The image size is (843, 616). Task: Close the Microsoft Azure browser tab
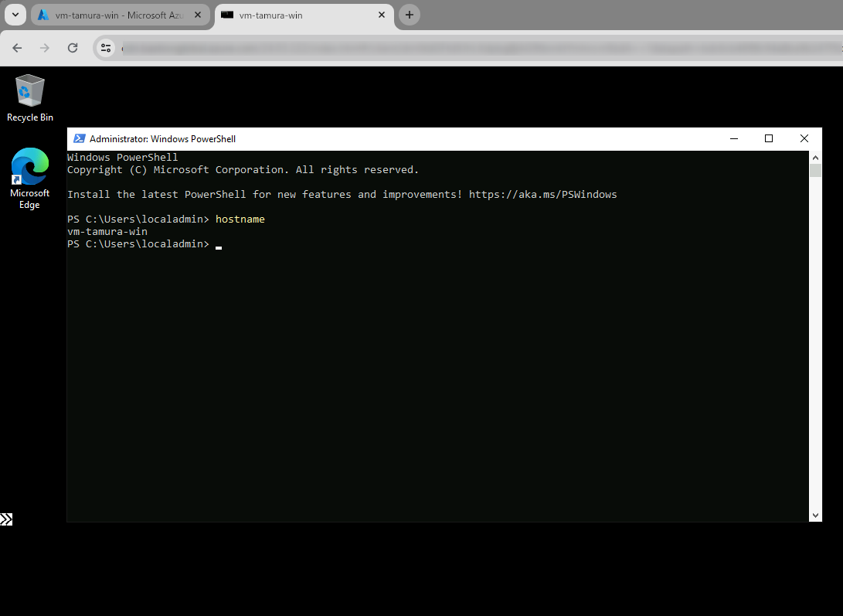197,15
